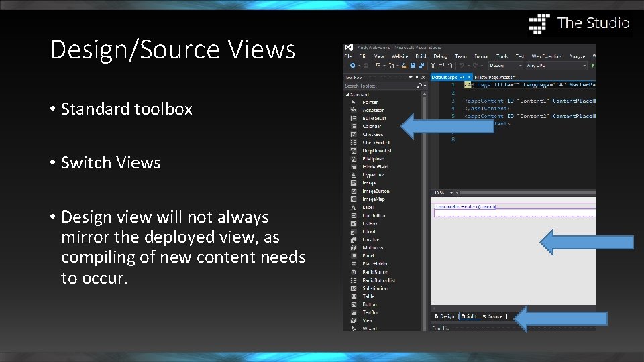Switch to Split view

[x=469, y=316]
